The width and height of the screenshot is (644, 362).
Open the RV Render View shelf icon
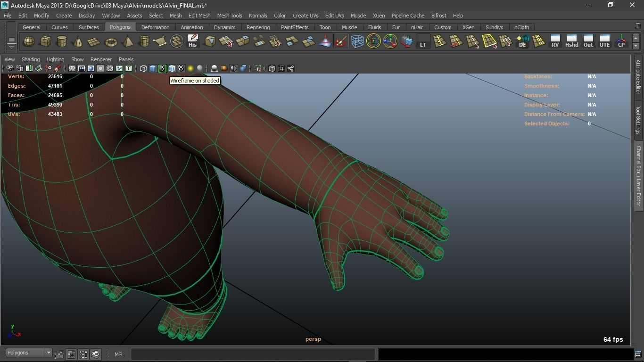point(555,41)
